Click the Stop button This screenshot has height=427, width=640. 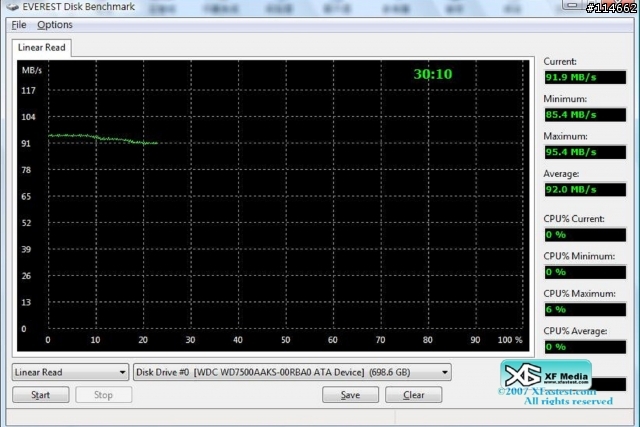pyautogui.click(x=104, y=395)
